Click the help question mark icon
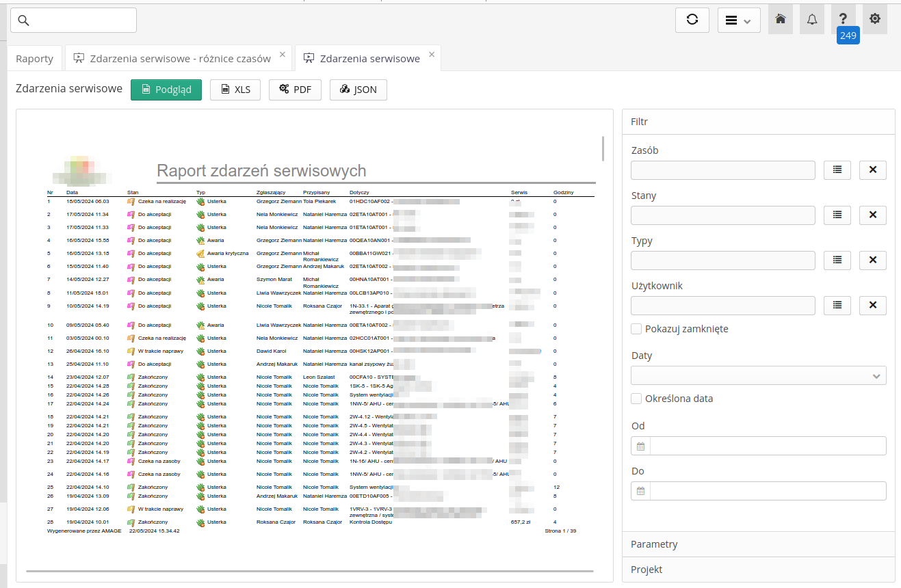The image size is (901, 588). pyautogui.click(x=843, y=19)
